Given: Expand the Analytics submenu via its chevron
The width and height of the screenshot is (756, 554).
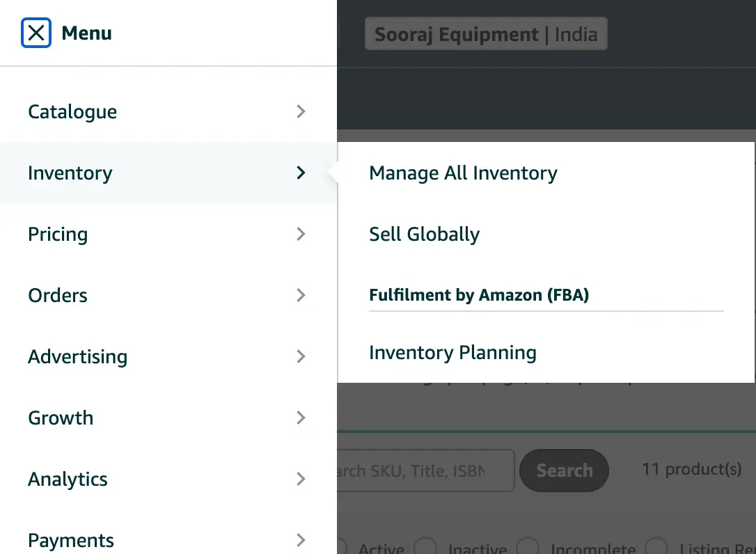Looking at the screenshot, I should pyautogui.click(x=301, y=479).
